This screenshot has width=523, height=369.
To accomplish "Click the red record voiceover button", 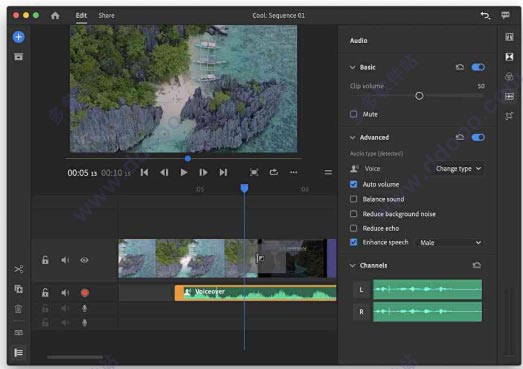I will pyautogui.click(x=85, y=293).
